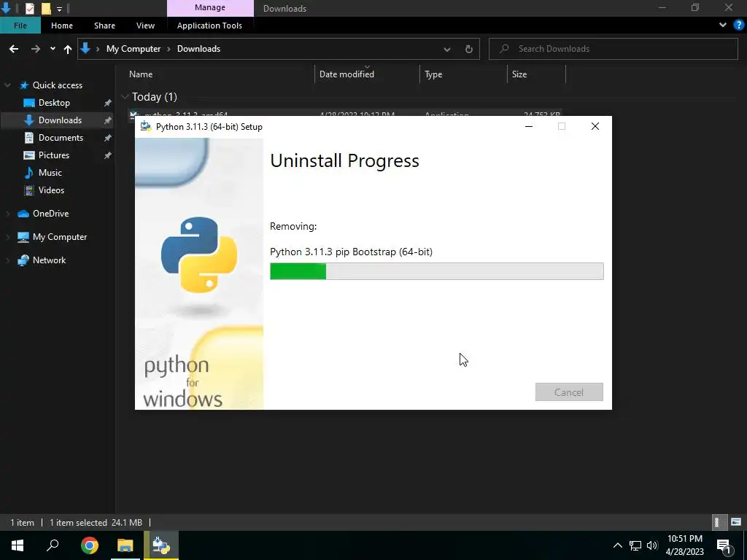This screenshot has width=747, height=560.
Task: Open Documents in the navigation pane
Action: 61,138
